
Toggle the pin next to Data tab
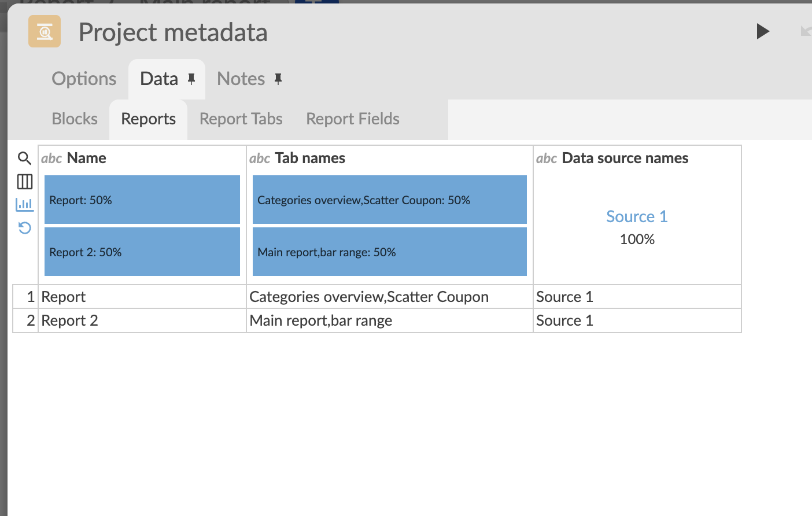tap(191, 79)
